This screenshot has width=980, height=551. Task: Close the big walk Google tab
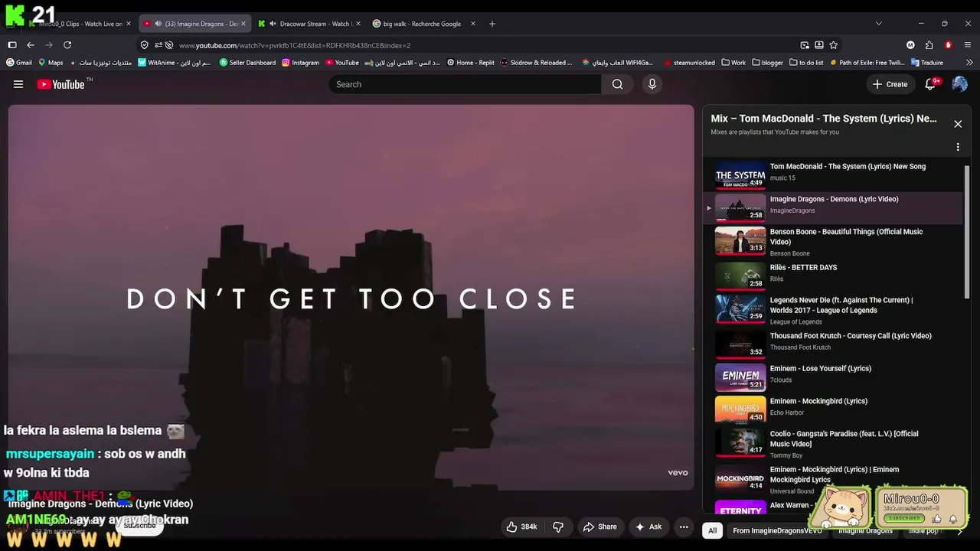[x=472, y=24]
